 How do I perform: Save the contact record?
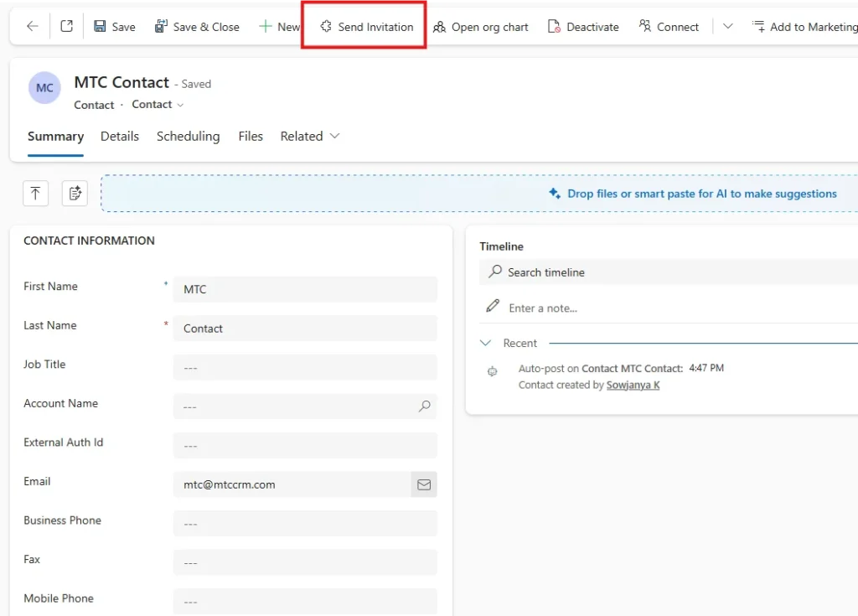(114, 27)
